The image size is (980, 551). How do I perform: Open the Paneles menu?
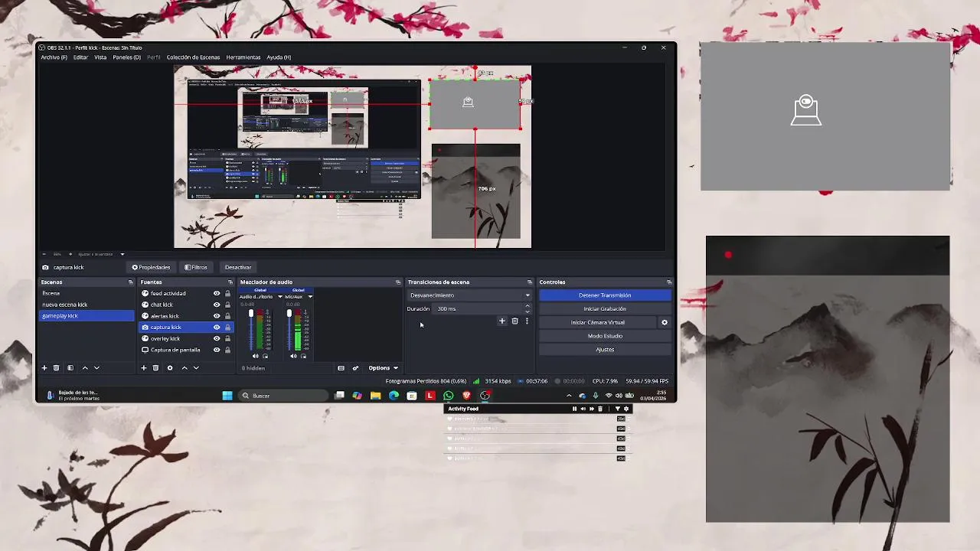tap(126, 57)
